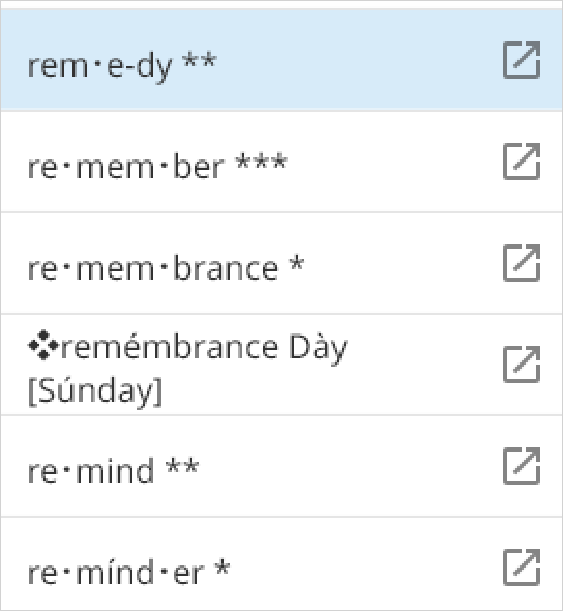Viewport: 564px width, 611px height.
Task: Open reminder entry pop-out icon
Action: (x=522, y=567)
